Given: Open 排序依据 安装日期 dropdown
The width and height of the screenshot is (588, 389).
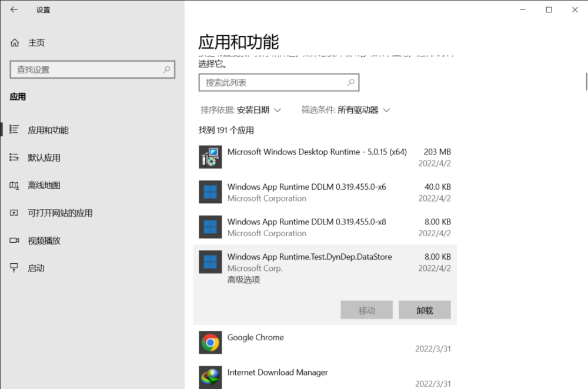Looking at the screenshot, I should click(x=240, y=110).
